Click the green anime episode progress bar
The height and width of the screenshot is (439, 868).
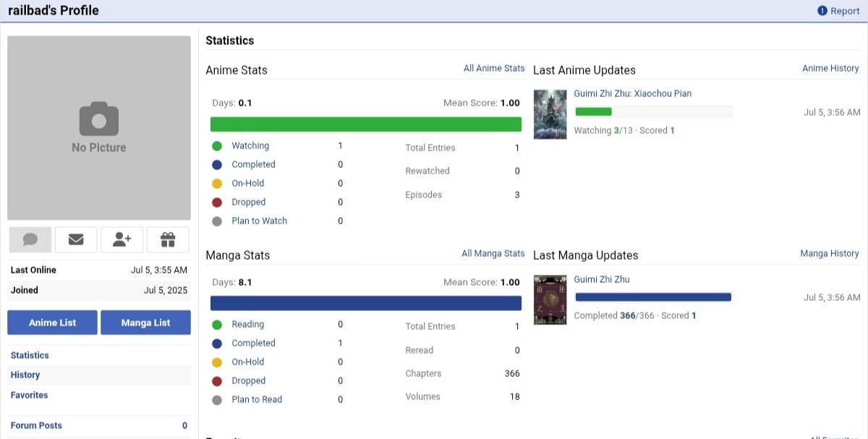click(593, 111)
